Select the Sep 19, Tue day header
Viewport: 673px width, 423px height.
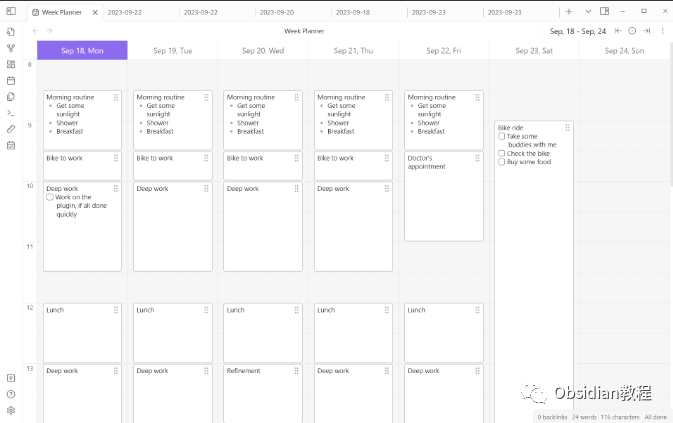(173, 51)
